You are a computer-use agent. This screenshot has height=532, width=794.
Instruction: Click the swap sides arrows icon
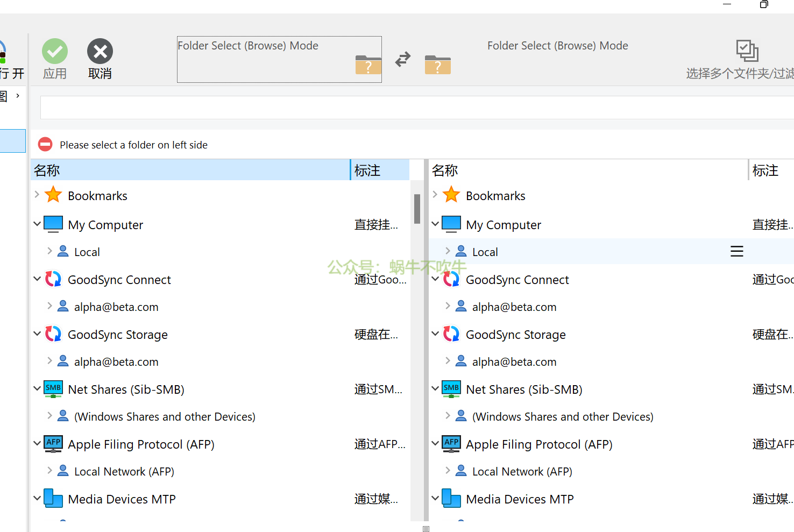coord(403,59)
